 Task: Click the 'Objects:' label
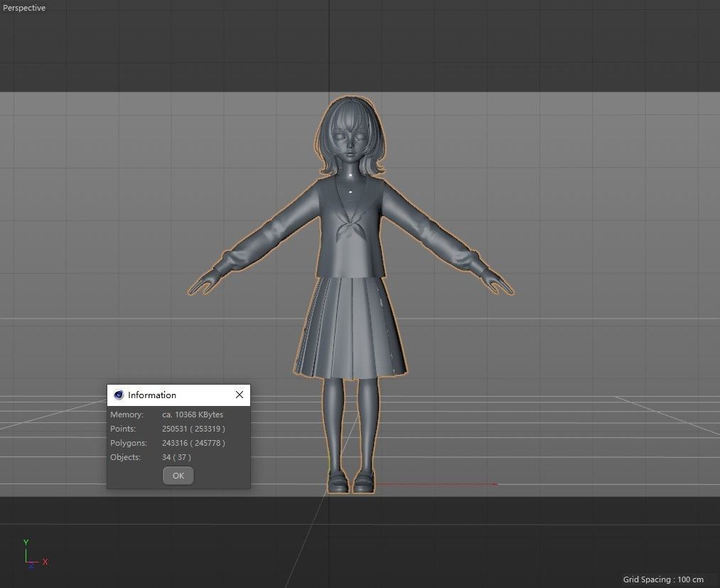125,457
